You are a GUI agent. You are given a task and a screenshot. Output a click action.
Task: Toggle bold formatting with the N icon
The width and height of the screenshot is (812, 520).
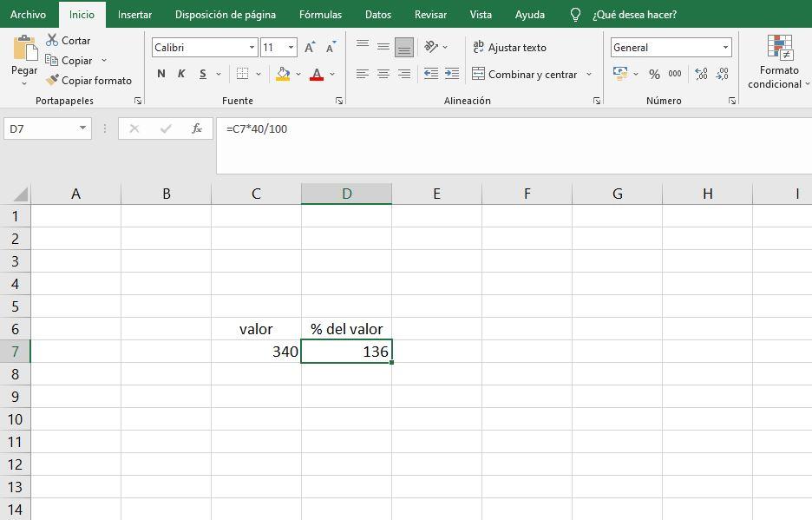click(161, 73)
